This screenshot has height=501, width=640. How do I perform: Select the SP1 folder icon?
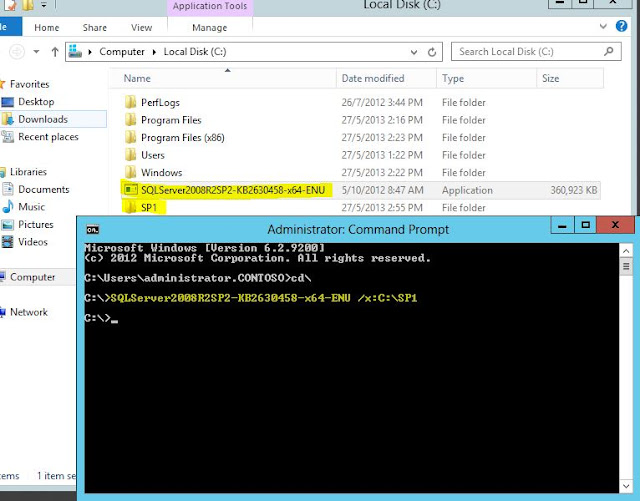coord(131,207)
